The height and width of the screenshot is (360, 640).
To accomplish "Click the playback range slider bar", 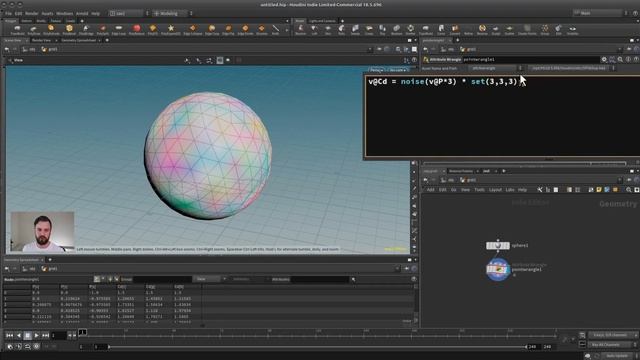I will click(318, 347).
